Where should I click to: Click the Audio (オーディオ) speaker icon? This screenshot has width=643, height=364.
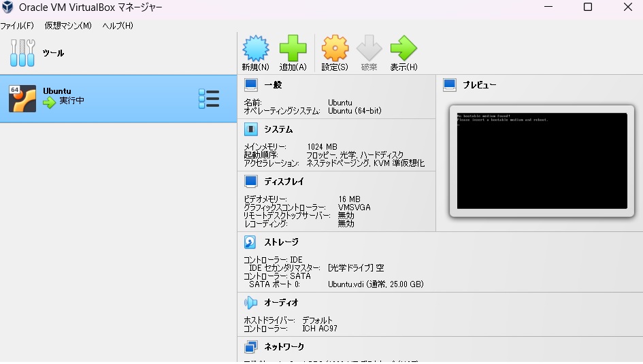[x=250, y=303]
